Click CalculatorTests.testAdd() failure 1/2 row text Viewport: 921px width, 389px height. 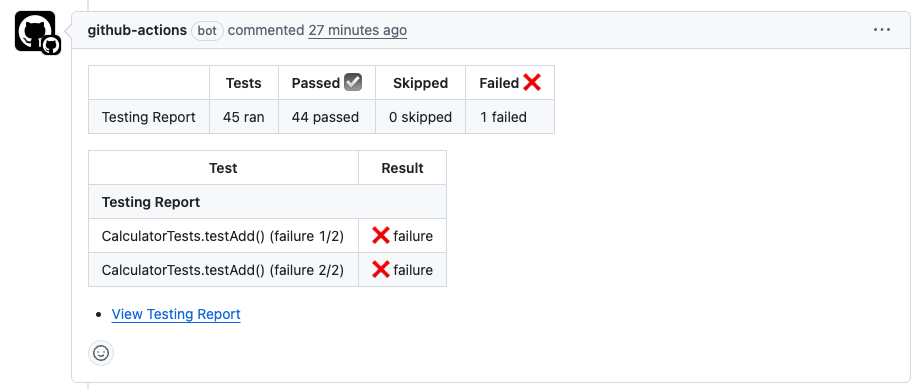[223, 236]
